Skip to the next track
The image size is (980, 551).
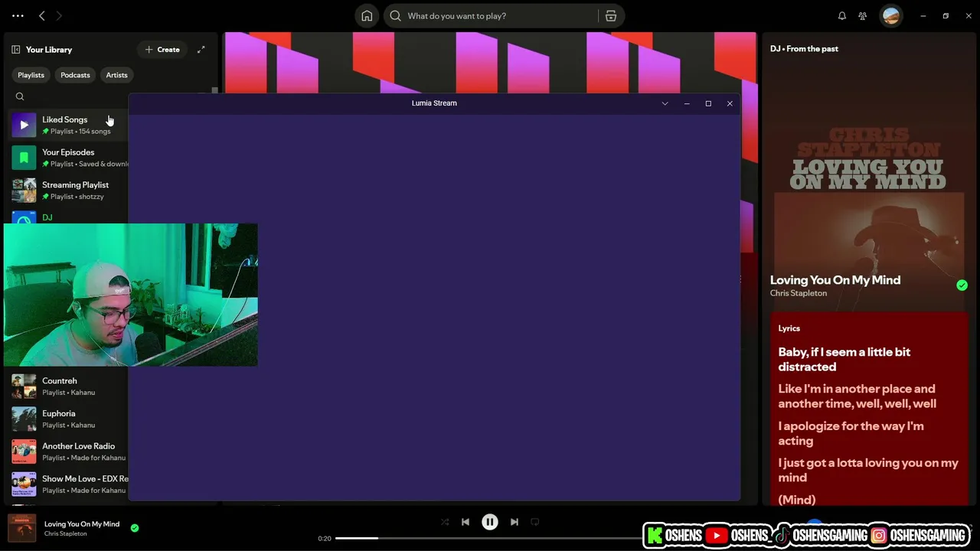coord(514,522)
